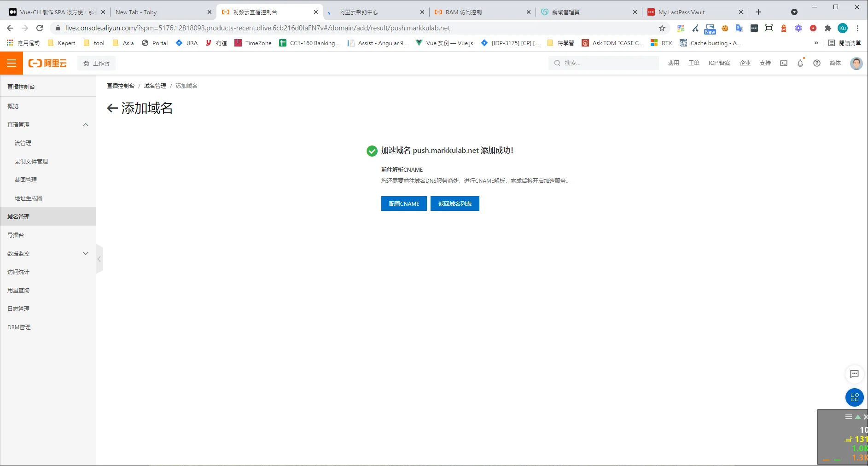The image size is (868, 466).
Task: Open 域名管理 breadcrumb link
Action: (x=155, y=86)
